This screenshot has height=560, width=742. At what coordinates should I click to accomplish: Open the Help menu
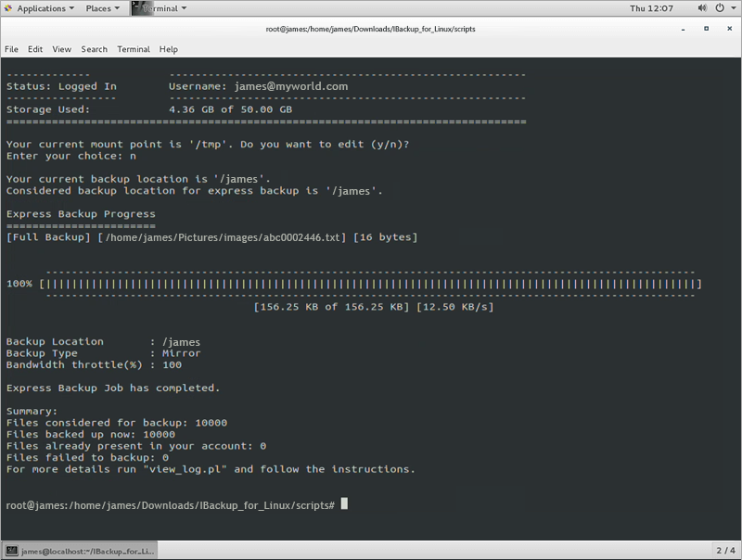click(x=168, y=49)
